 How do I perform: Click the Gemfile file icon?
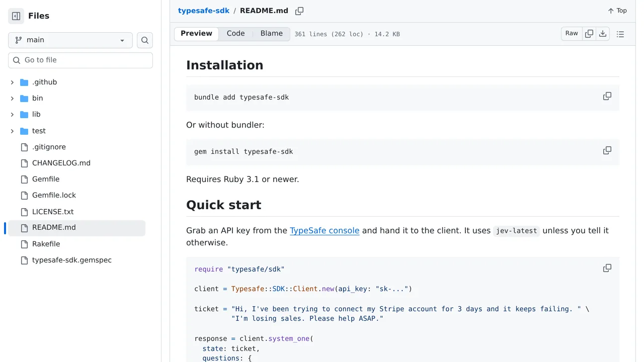[x=24, y=179]
